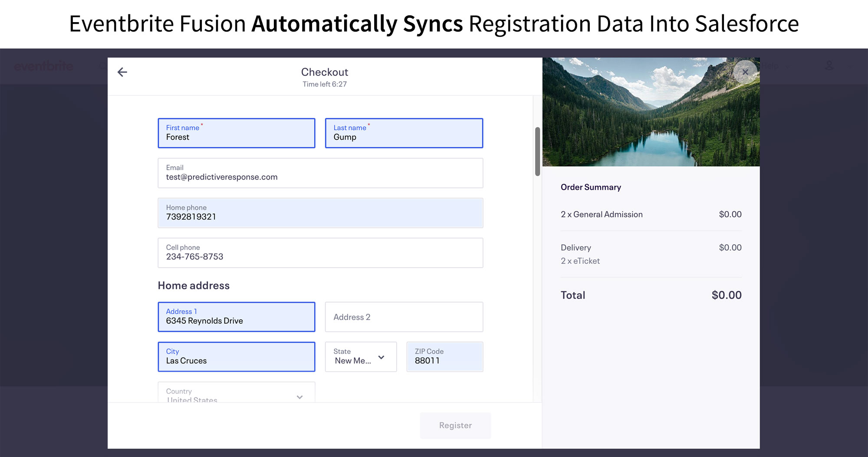Click the Home phone field

tap(320, 213)
